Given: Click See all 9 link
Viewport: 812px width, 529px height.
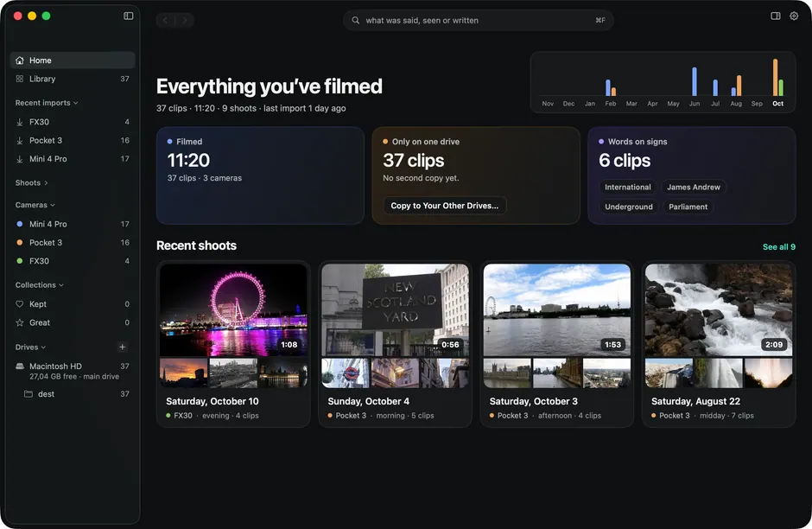Looking at the screenshot, I should tap(779, 247).
